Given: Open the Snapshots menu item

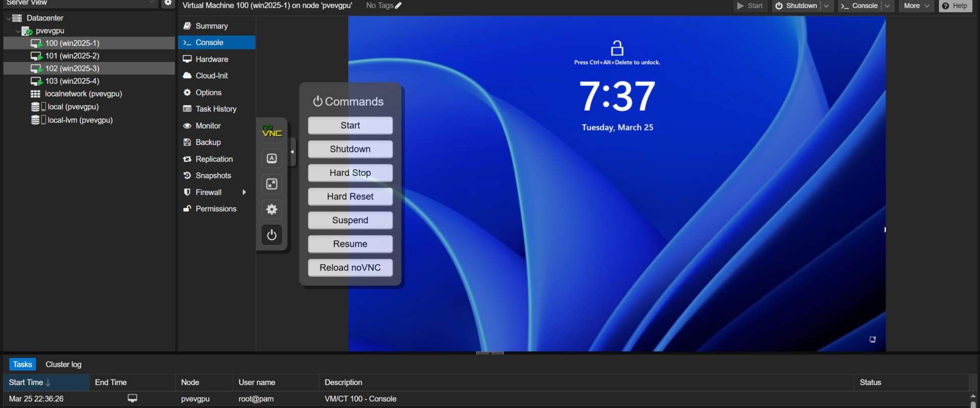Looking at the screenshot, I should (x=216, y=175).
